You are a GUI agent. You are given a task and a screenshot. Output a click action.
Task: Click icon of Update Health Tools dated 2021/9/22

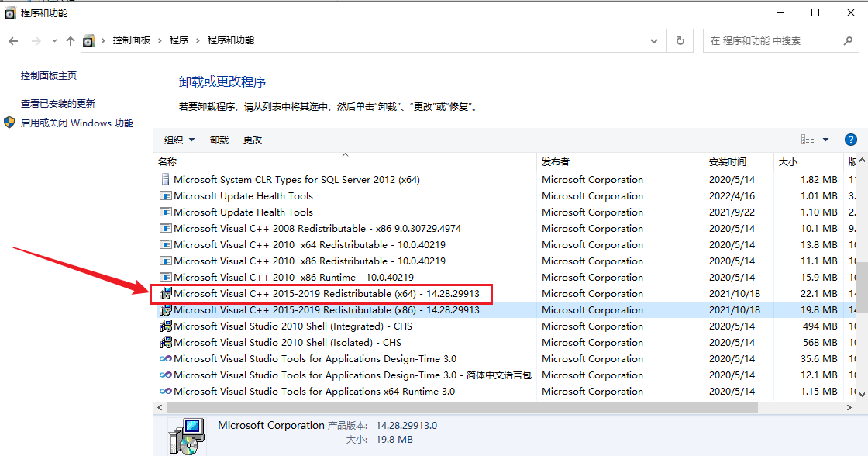click(165, 212)
